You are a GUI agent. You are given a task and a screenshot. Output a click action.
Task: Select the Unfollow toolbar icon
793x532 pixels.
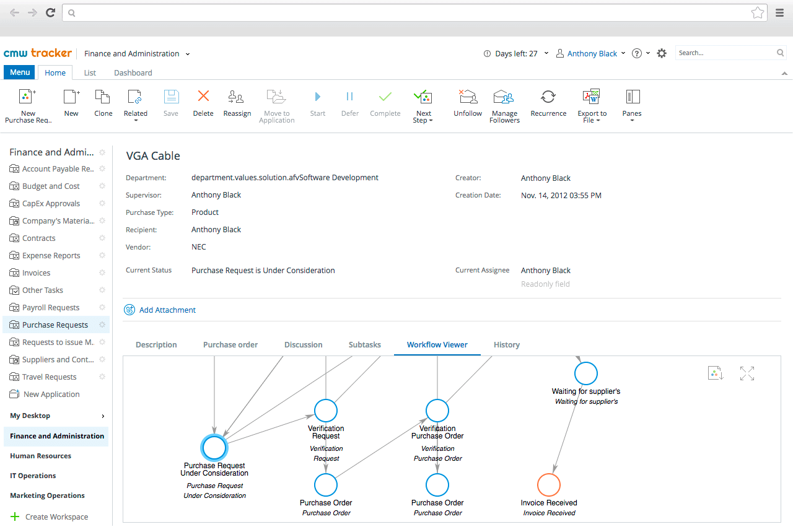(x=467, y=104)
